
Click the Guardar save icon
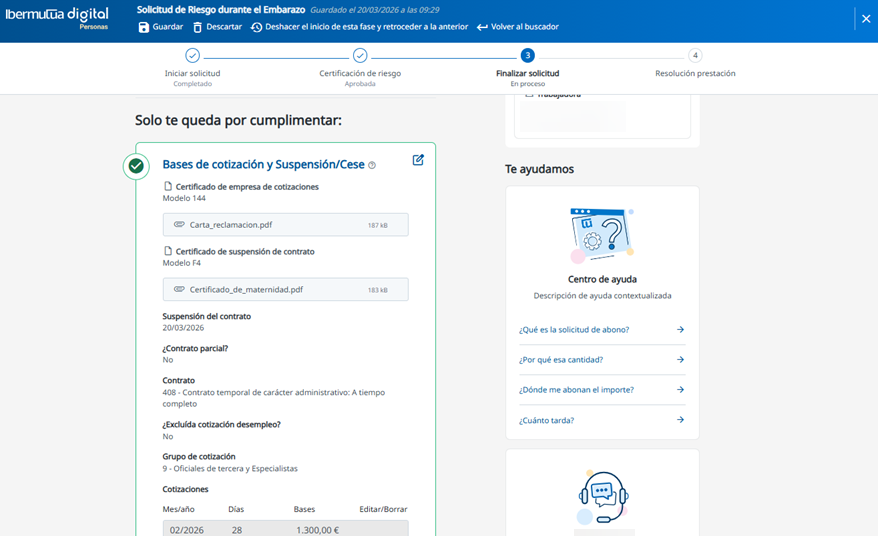[x=144, y=27]
